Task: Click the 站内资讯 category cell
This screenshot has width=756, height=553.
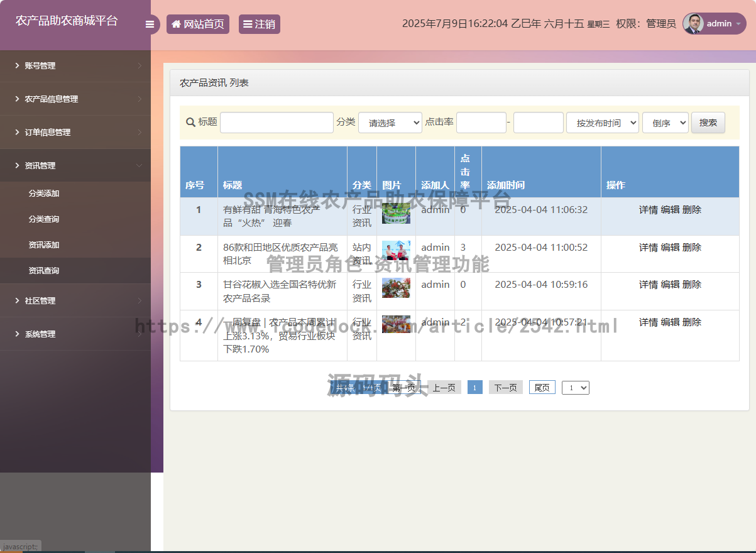Action: pyautogui.click(x=362, y=254)
